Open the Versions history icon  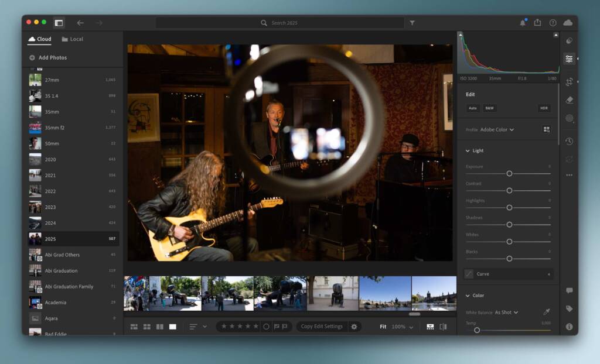click(569, 141)
